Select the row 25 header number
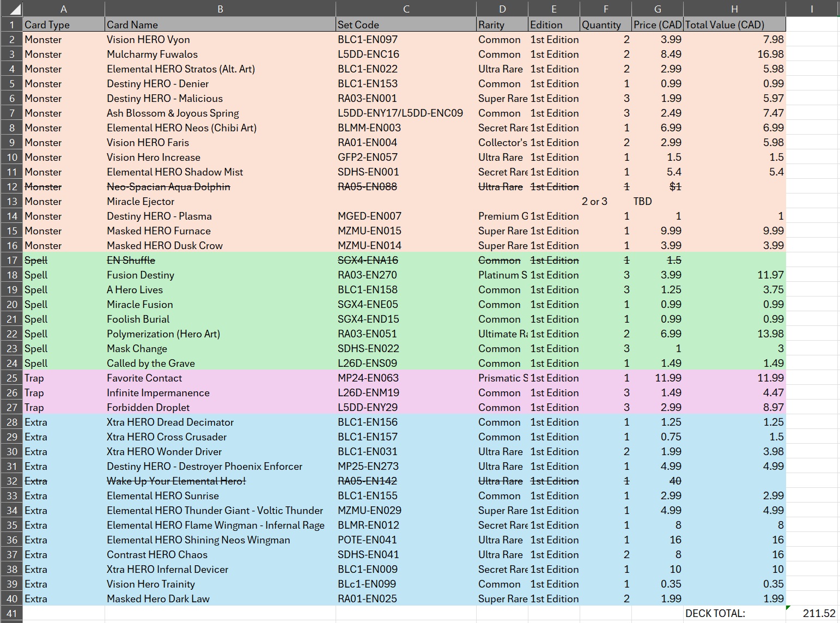840x623 pixels. coord(11,378)
